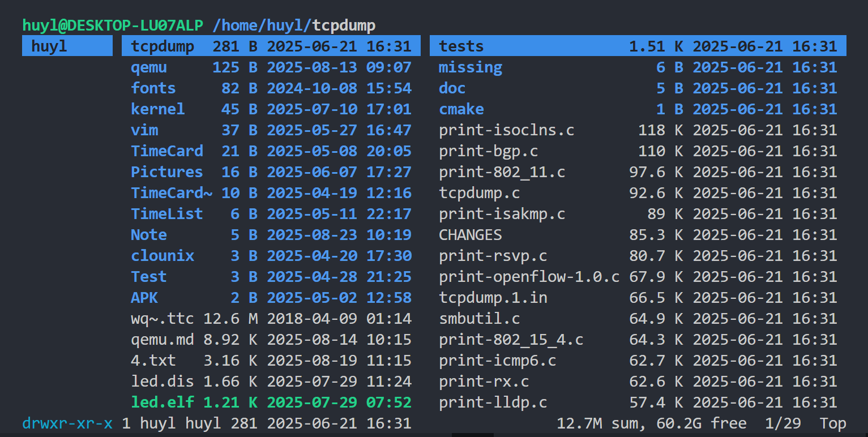Select smbutil.c file
Viewport: 868px width, 437px height.
tap(638, 319)
